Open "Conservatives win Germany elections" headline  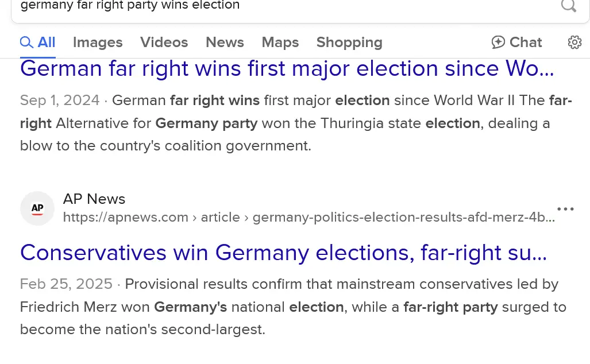tap(283, 253)
